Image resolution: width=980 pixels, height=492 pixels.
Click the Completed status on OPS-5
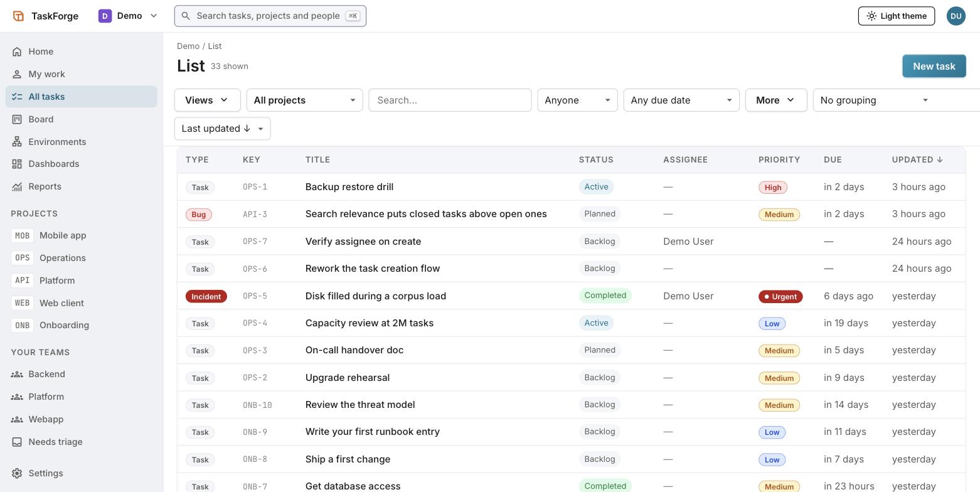605,296
